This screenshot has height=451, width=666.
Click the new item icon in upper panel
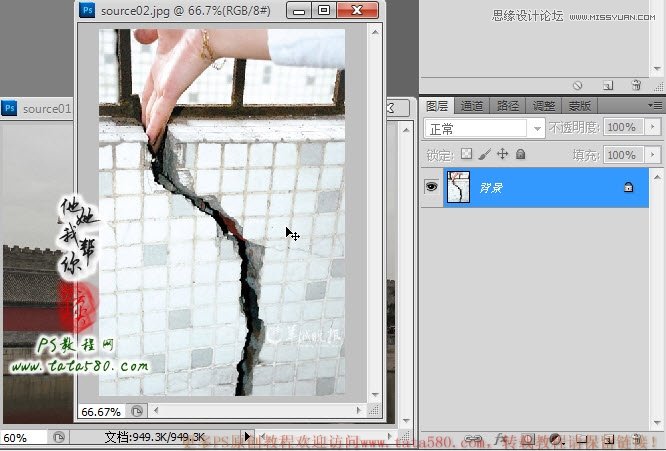pos(608,86)
